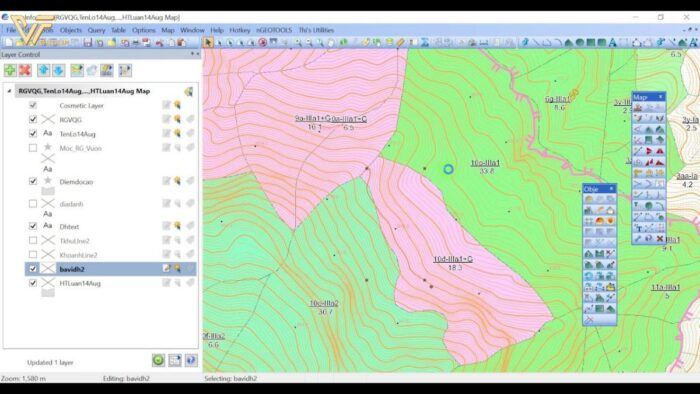Click the Diemdocao star symbol style swatch
This screenshot has width=700, height=394.
point(48,181)
